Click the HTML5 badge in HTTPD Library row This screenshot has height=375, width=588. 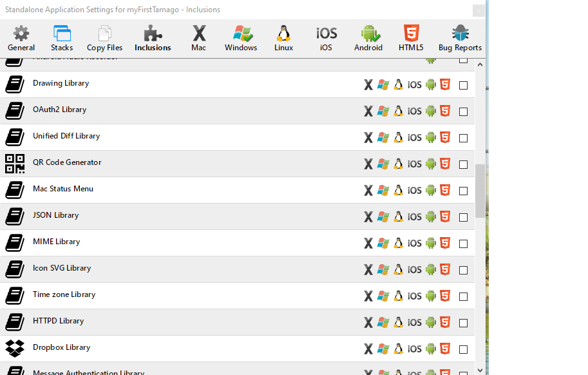coord(445,322)
